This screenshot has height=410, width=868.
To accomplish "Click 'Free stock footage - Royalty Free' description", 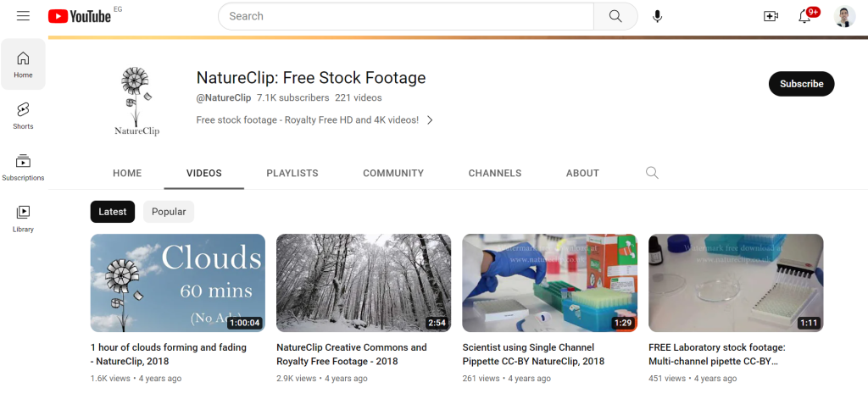I will coord(308,120).
